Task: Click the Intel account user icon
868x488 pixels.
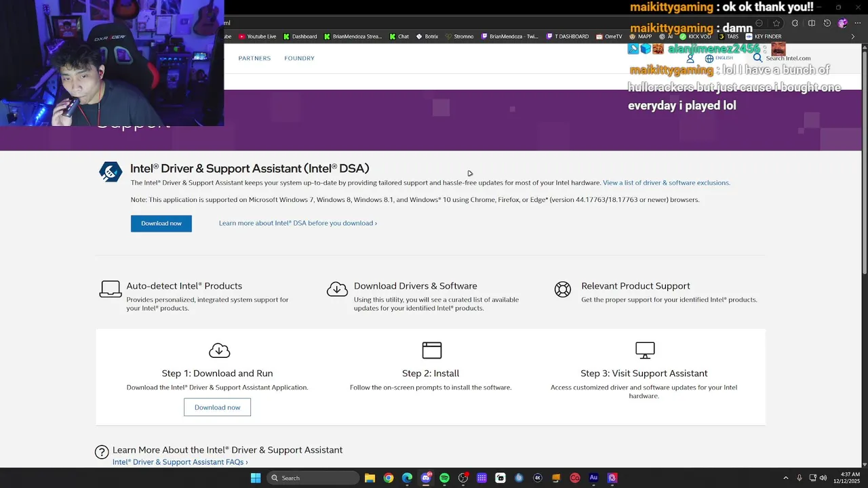Action: coord(690,58)
